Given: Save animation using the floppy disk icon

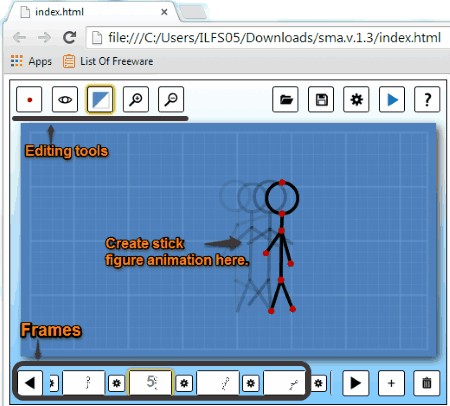Looking at the screenshot, I should point(321,99).
